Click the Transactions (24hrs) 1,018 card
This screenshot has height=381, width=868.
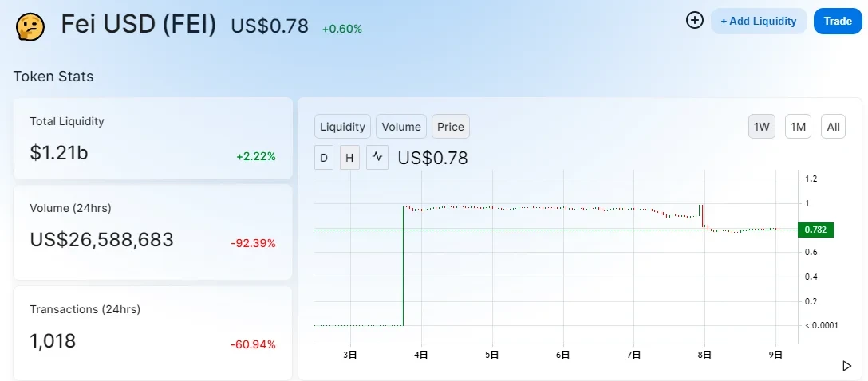tap(152, 332)
